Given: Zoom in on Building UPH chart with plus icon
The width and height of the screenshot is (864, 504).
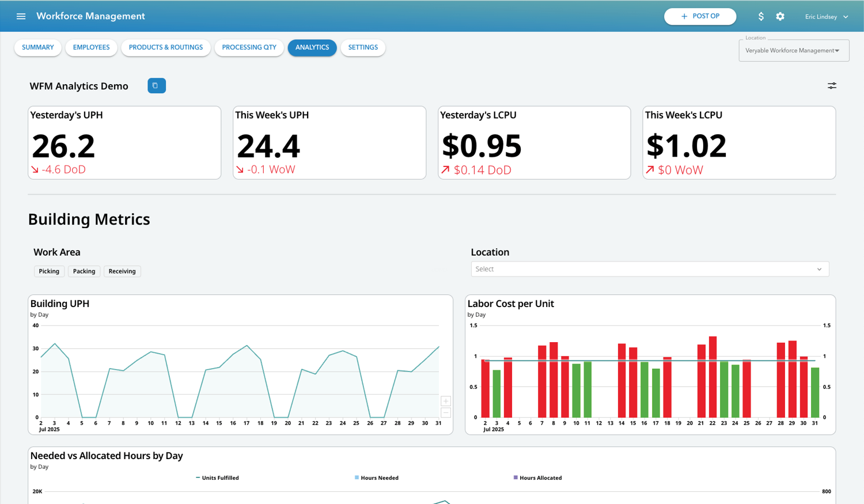Looking at the screenshot, I should coord(445,400).
